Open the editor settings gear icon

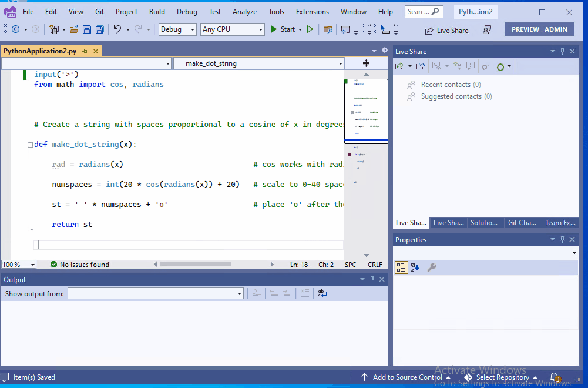tap(384, 51)
